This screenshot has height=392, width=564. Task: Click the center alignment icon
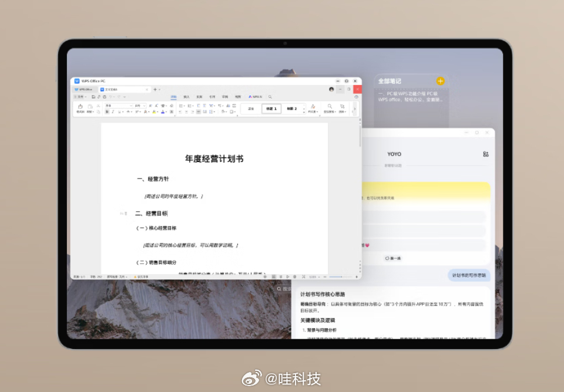186,111
